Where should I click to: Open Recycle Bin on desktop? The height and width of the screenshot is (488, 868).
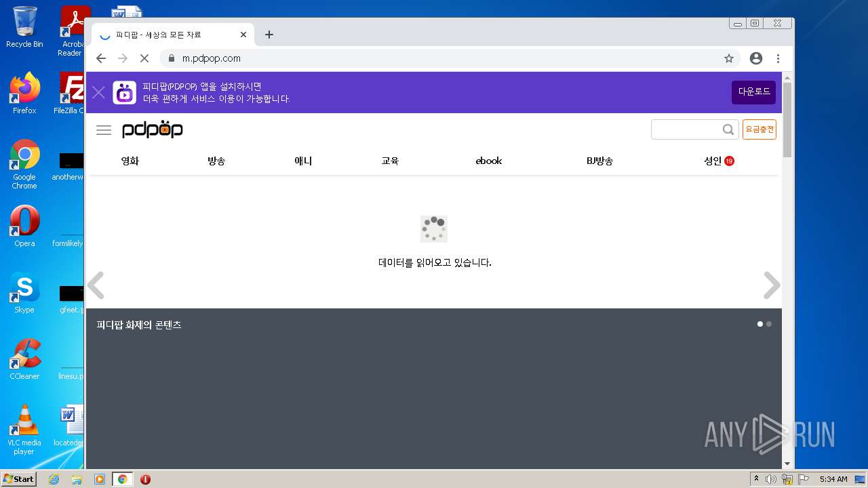click(24, 27)
